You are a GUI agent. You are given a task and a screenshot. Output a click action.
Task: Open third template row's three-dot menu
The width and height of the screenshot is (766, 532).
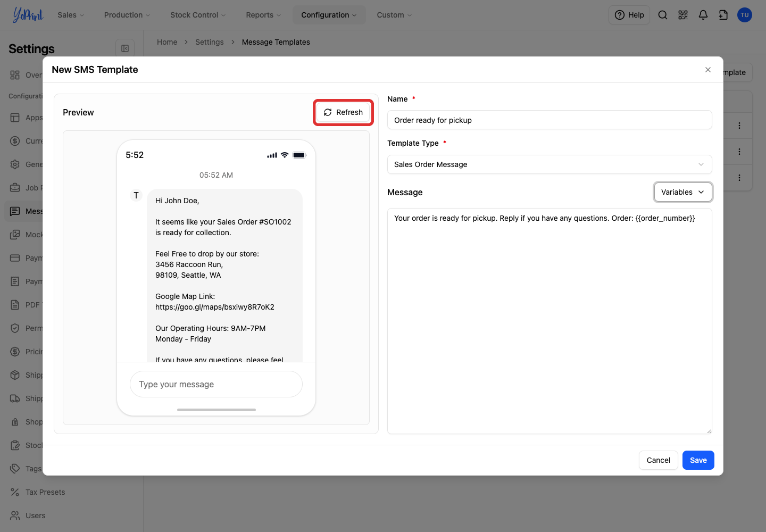tap(739, 178)
